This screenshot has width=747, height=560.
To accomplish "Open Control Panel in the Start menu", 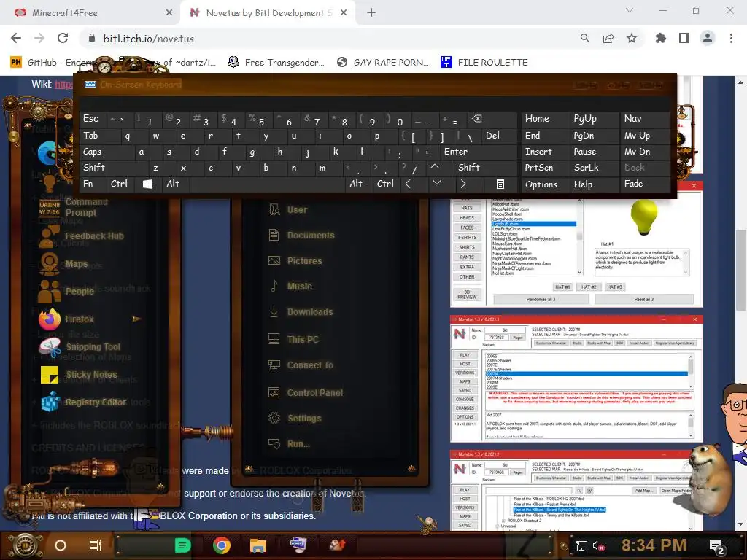I will point(314,393).
